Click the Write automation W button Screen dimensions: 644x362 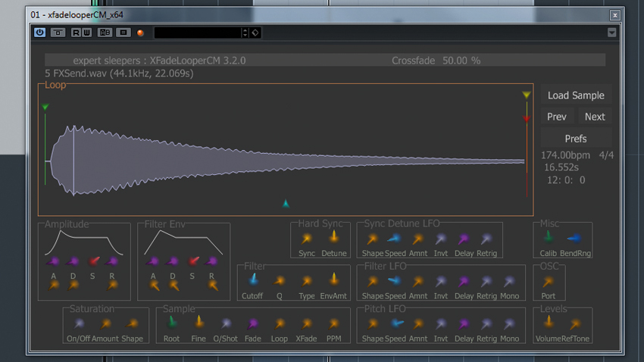coord(86,33)
